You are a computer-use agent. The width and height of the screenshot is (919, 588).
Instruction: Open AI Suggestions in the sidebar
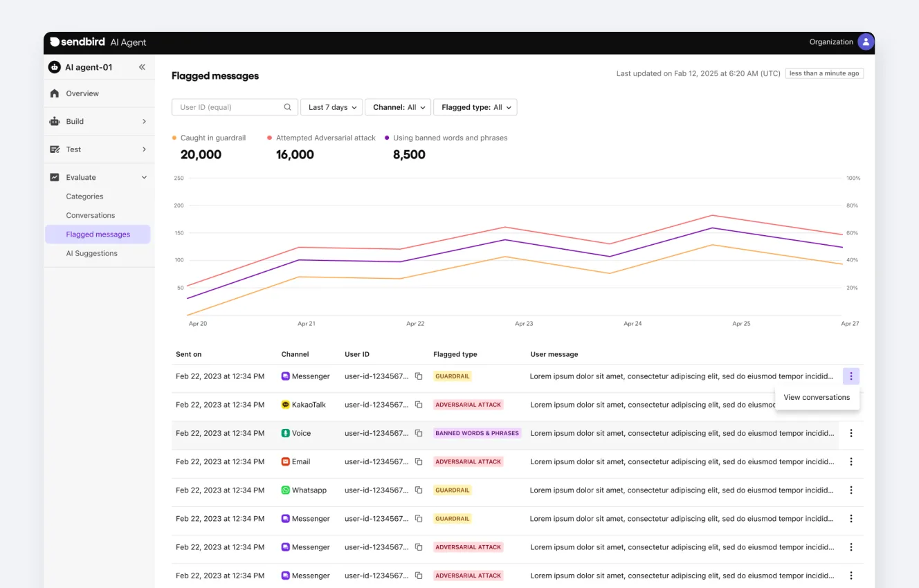point(92,253)
